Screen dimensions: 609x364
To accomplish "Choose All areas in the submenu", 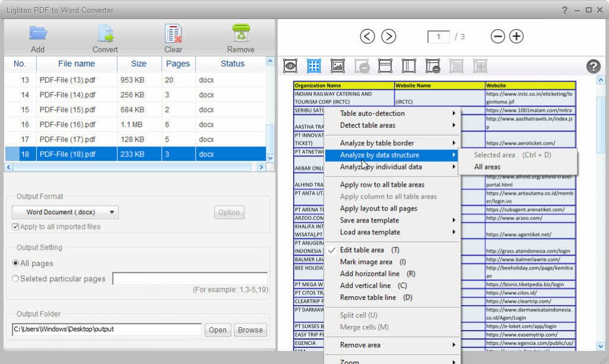I will tap(518, 167).
